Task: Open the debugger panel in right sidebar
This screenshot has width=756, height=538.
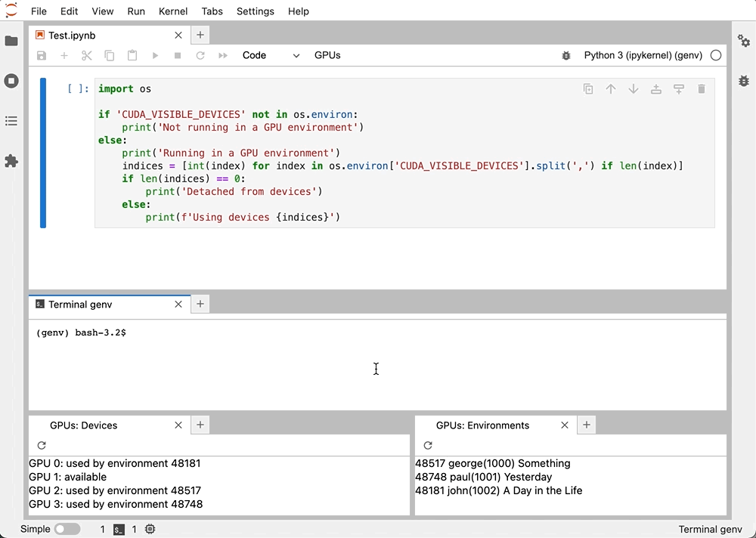Action: 744,81
